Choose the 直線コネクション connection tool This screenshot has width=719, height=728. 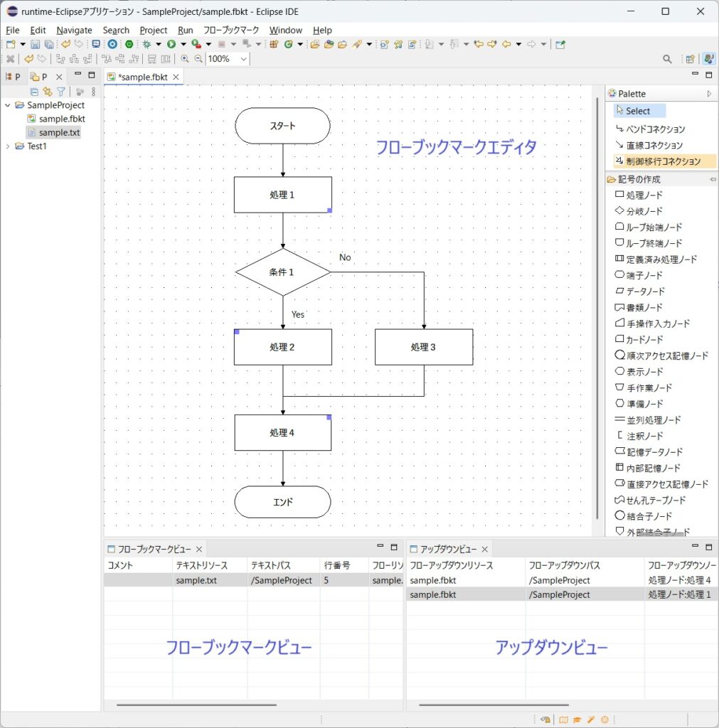tap(654, 145)
